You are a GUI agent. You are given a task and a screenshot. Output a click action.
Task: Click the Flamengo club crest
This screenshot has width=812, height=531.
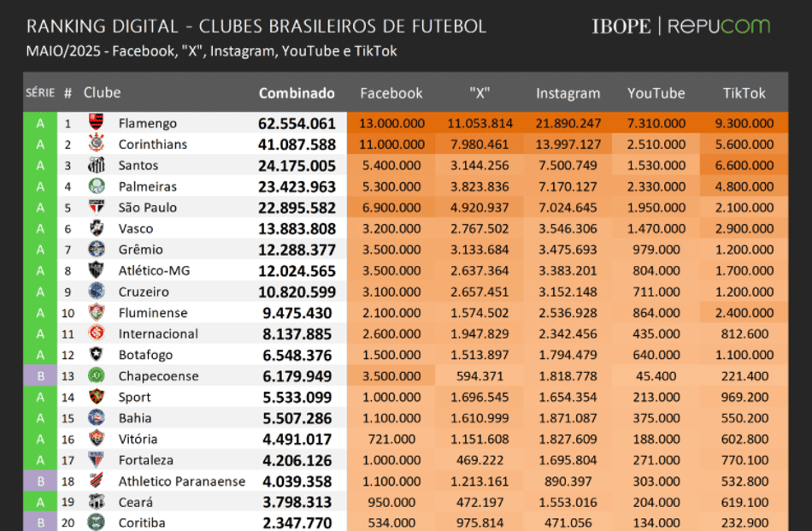(97, 122)
